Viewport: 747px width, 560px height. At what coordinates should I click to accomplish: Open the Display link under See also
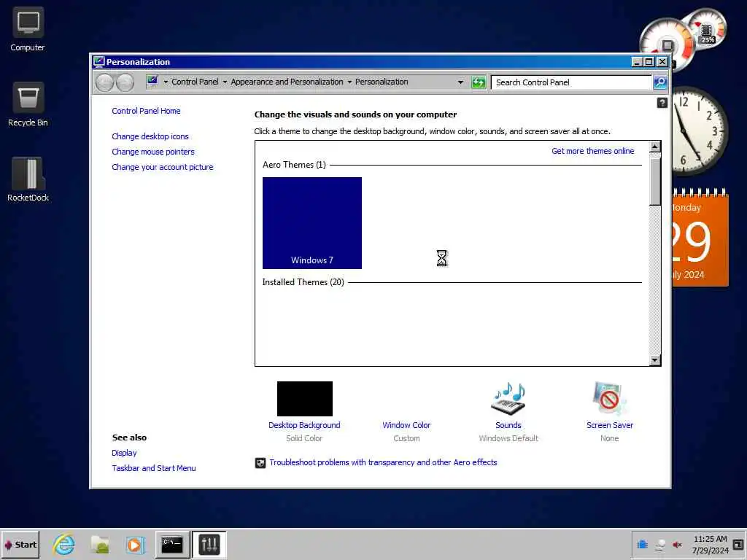point(124,453)
